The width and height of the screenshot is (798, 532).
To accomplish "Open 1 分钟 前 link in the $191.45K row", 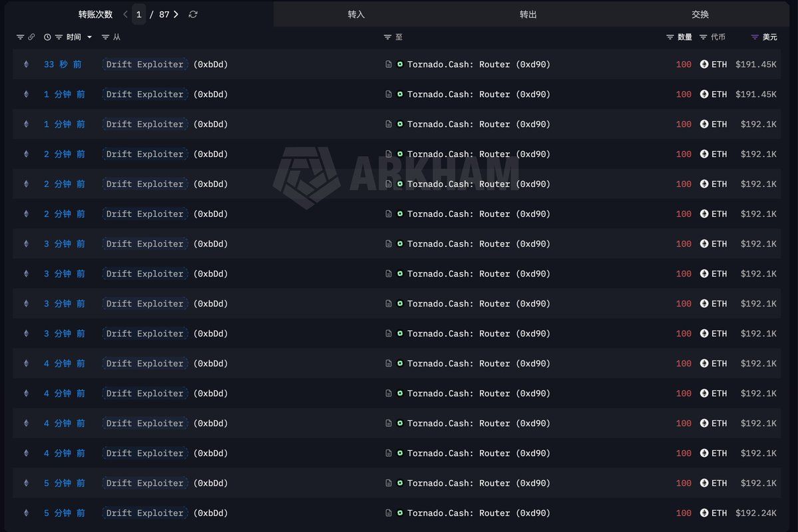I will coord(64,94).
